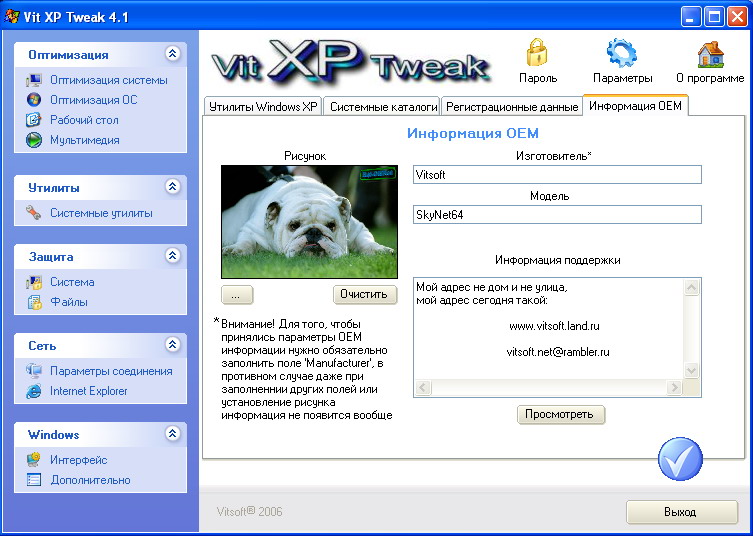Open Системные утилиты item

click(x=101, y=213)
